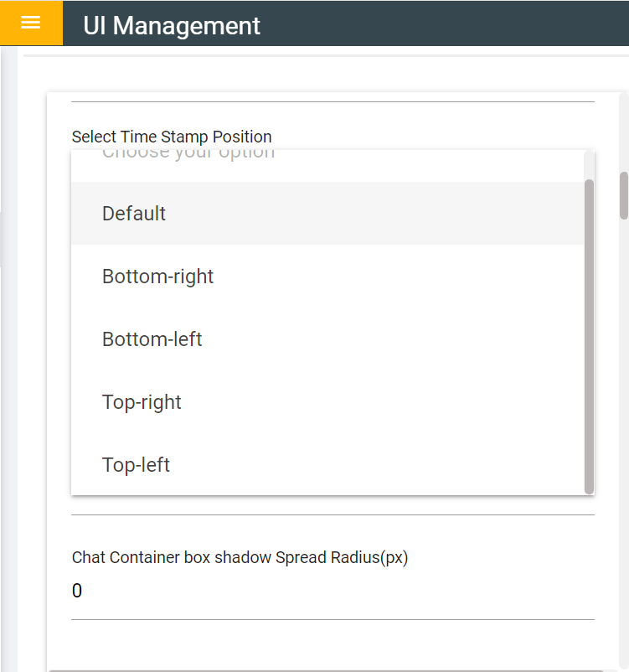The image size is (629, 672).
Task: Click the greyed 'Choose your option' placeholder
Action: 188,154
